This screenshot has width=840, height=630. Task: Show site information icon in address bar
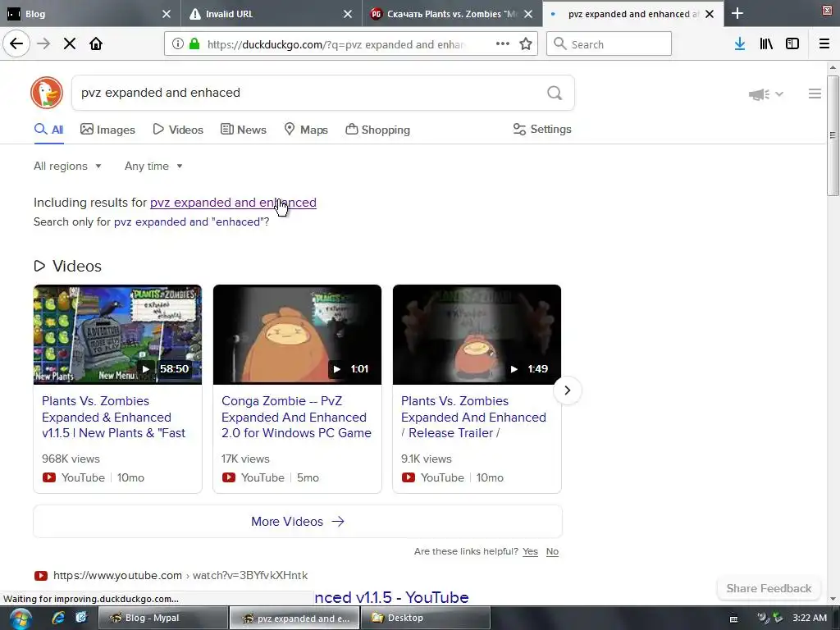point(178,44)
